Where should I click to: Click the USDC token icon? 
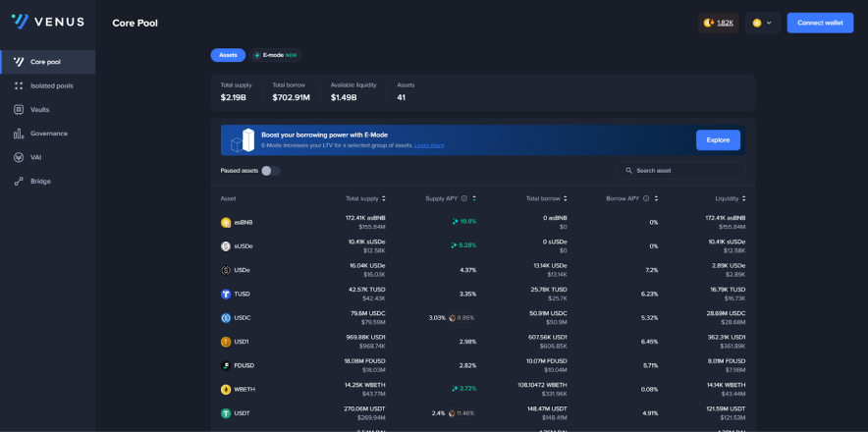[226, 318]
